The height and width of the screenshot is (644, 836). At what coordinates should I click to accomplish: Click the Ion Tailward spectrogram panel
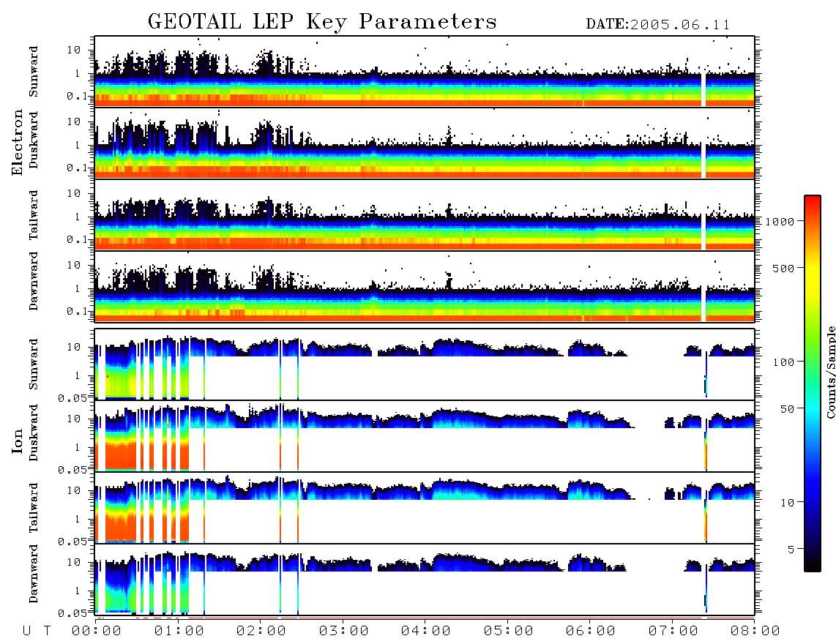point(425,508)
